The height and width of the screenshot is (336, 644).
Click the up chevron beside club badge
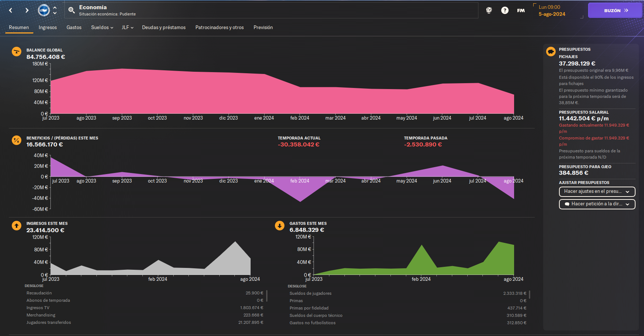coord(55,7)
